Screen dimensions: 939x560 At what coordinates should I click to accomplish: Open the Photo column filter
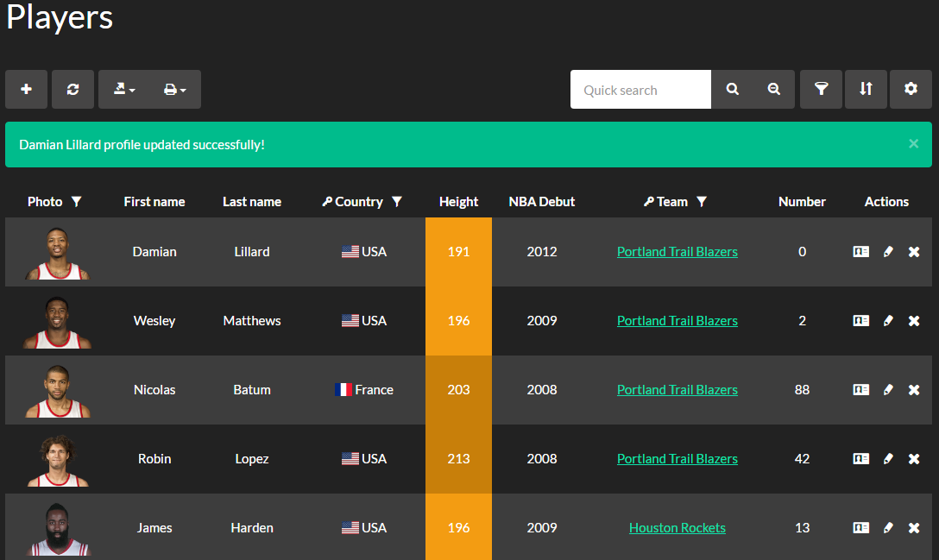pyautogui.click(x=77, y=202)
